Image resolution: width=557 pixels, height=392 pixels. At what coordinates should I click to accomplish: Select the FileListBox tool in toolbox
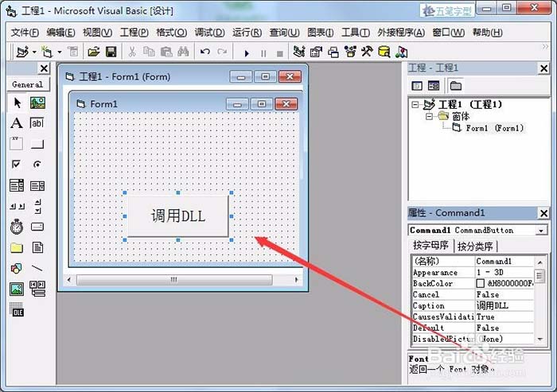37,247
